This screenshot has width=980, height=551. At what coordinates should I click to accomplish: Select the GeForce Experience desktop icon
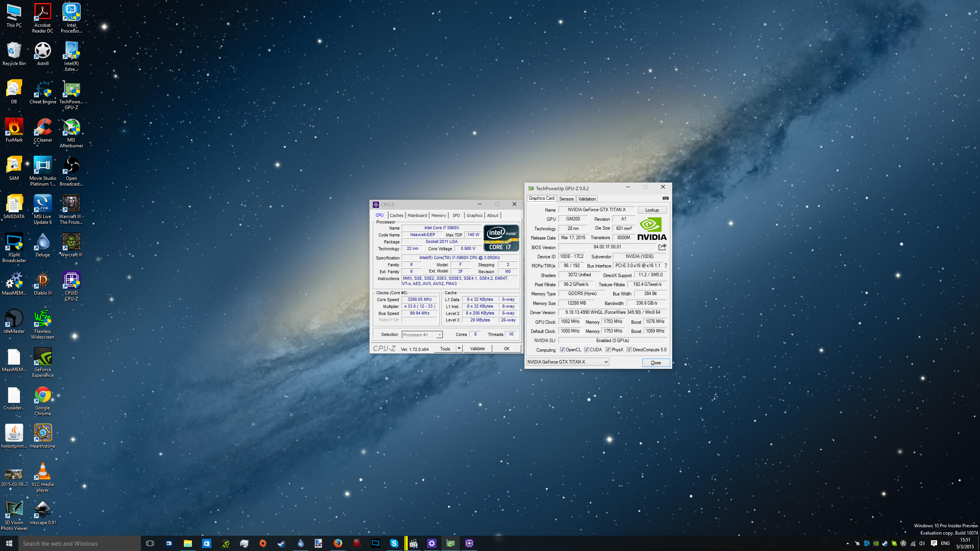(x=43, y=362)
